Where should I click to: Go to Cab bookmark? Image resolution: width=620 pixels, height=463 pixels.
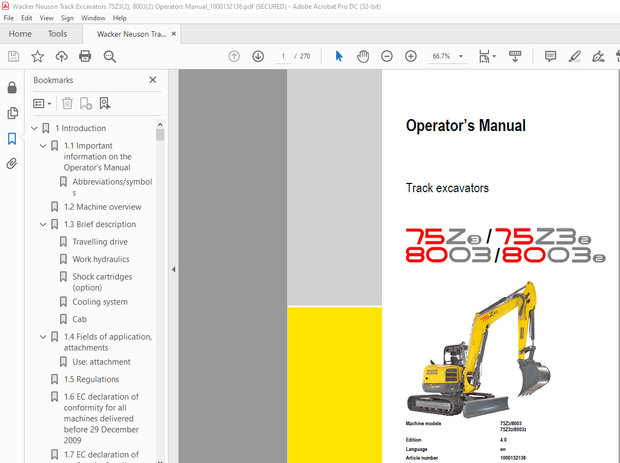tap(79, 319)
